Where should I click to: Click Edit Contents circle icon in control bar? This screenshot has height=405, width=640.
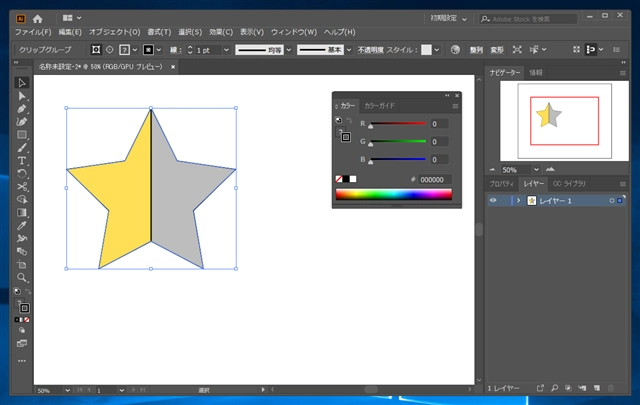click(x=110, y=50)
